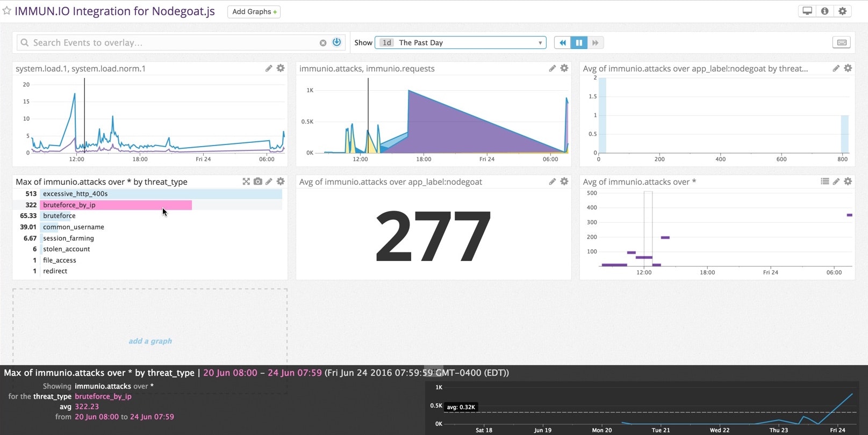Focus the Search Events to overlay field
Image resolution: width=868 pixels, height=435 pixels.
pyautogui.click(x=172, y=42)
